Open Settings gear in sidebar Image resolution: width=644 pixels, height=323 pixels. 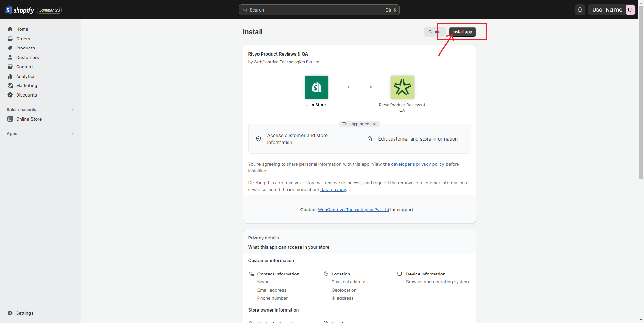click(x=10, y=313)
